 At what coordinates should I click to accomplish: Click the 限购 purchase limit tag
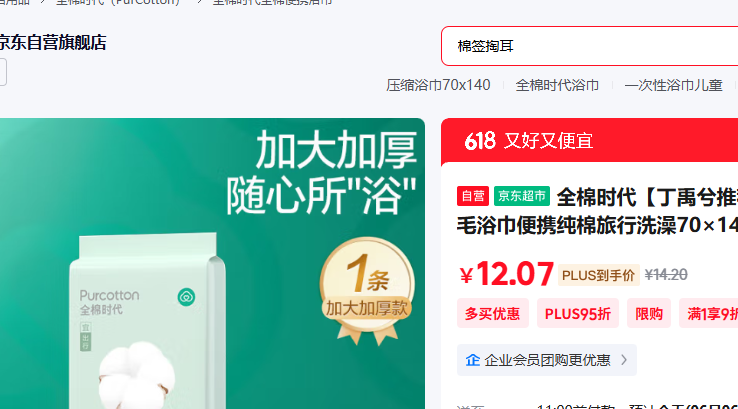coord(649,313)
